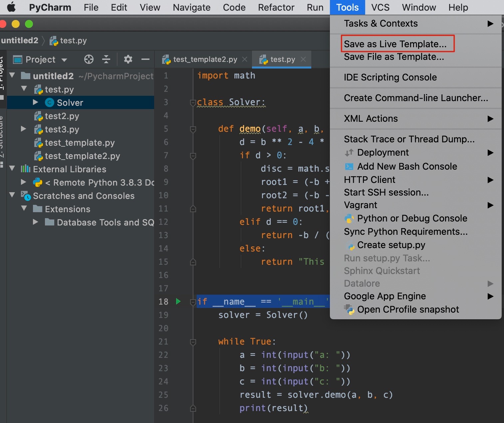504x423 pixels.
Task: Click on 'print(result)' code line
Action: coord(274,408)
